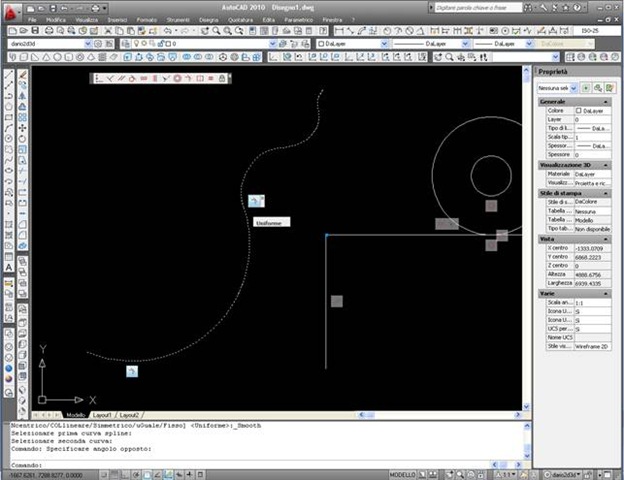624x480 pixels.
Task: Select the Line tool in the draw toolbar
Action: [9, 74]
